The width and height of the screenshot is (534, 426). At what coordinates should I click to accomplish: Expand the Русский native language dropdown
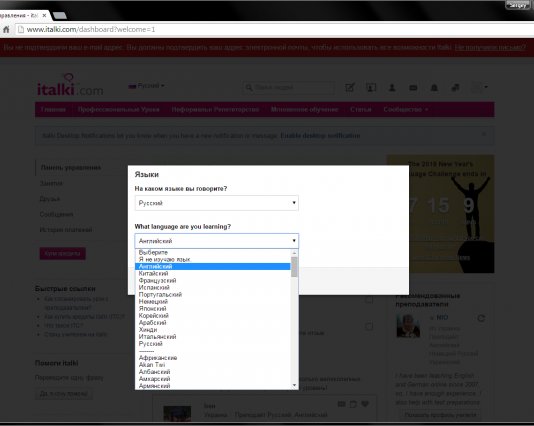[217, 203]
